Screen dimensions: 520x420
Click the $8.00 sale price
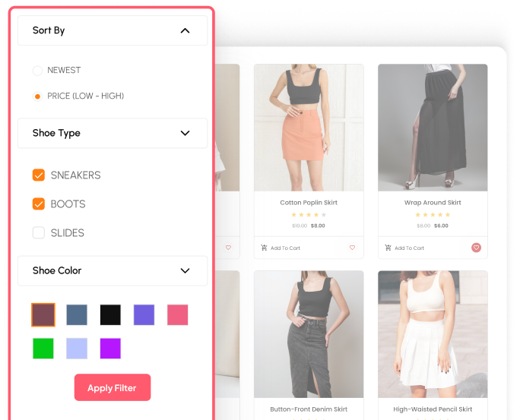(x=318, y=226)
